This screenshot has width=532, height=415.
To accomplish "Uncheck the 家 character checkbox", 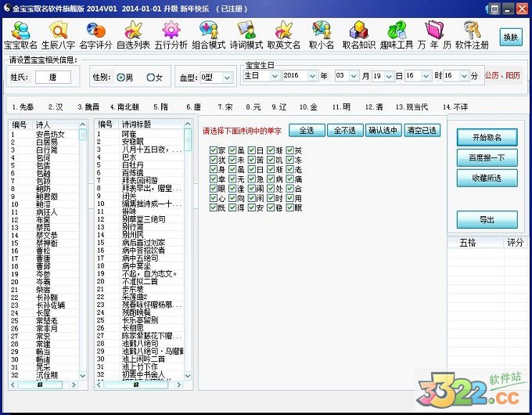I will point(214,150).
